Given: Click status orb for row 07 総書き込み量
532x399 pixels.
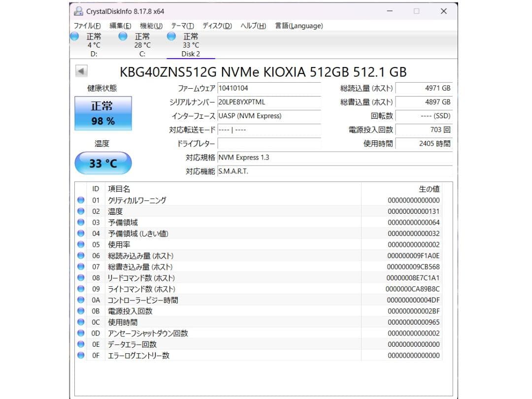Looking at the screenshot, I should (81, 266).
